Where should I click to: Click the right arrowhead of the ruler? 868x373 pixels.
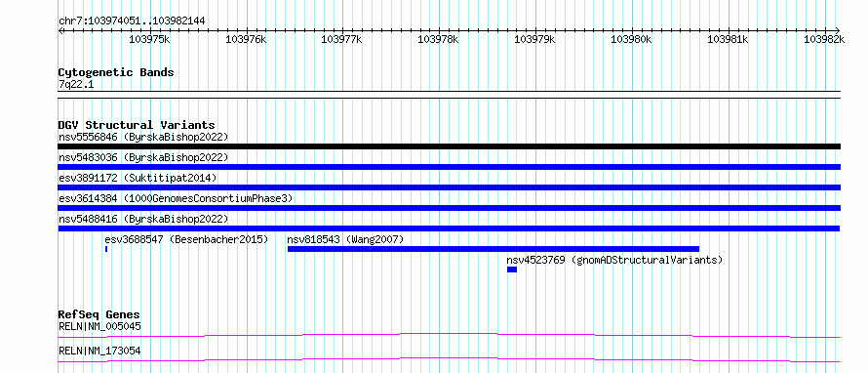tap(837, 30)
